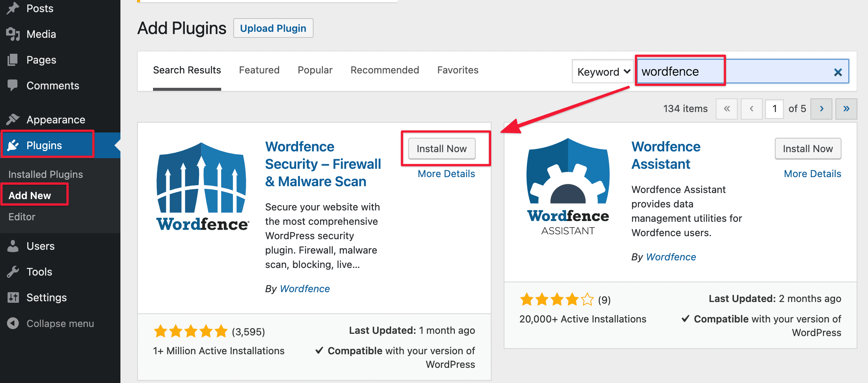Switch to the Featured tab
The image size is (868, 383).
click(259, 70)
